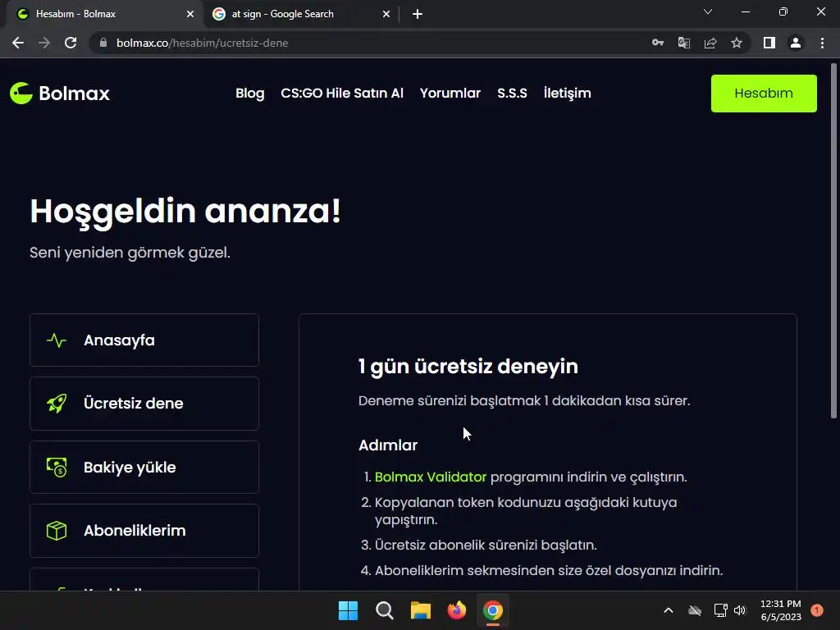This screenshot has height=630, width=840.
Task: Click the heading '1 gün ücretsiz deneyin'
Action: [x=468, y=367]
